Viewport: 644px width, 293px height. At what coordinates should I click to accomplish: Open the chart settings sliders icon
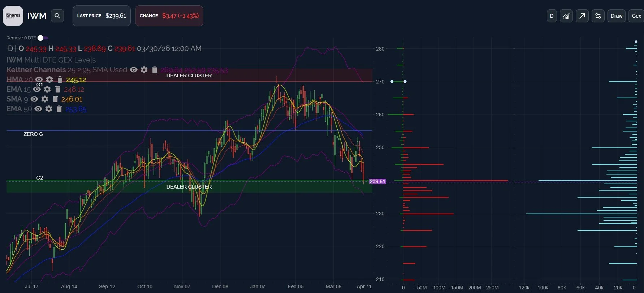598,16
